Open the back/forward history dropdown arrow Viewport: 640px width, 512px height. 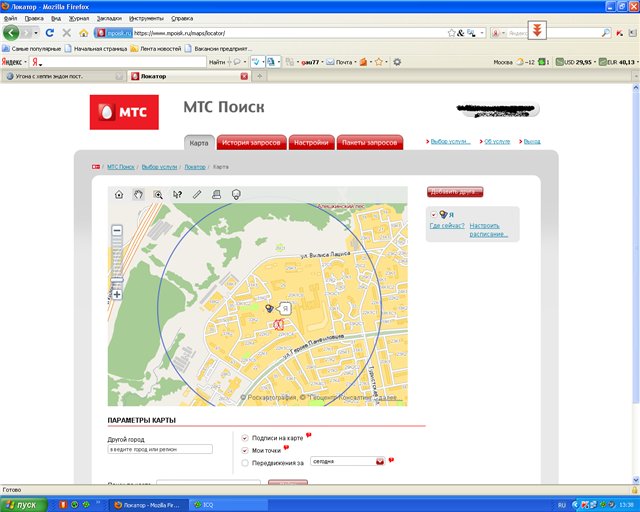click(36, 33)
